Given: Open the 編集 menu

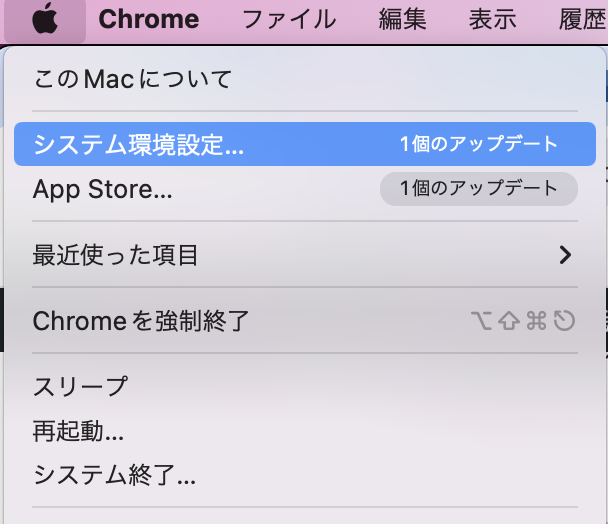Looking at the screenshot, I should pyautogui.click(x=402, y=19).
